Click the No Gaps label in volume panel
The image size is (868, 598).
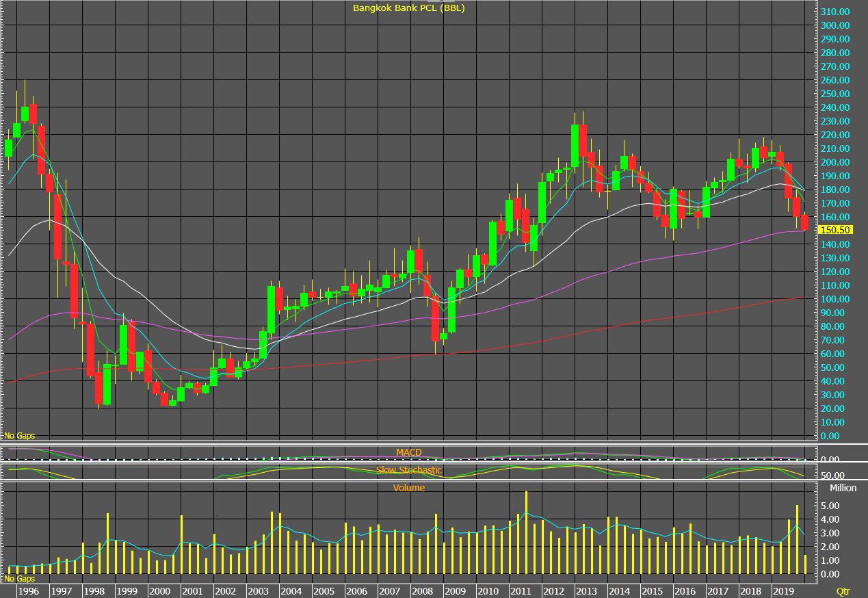(19, 579)
